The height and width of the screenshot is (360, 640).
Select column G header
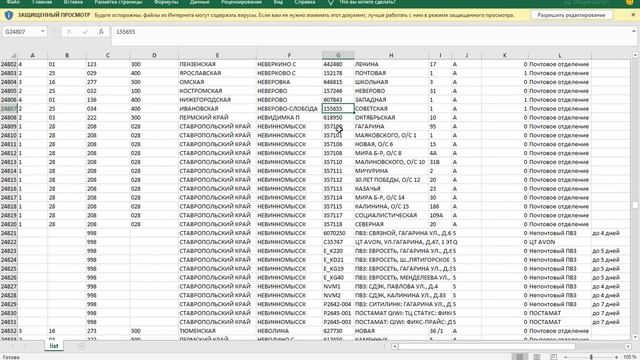[x=338, y=55]
